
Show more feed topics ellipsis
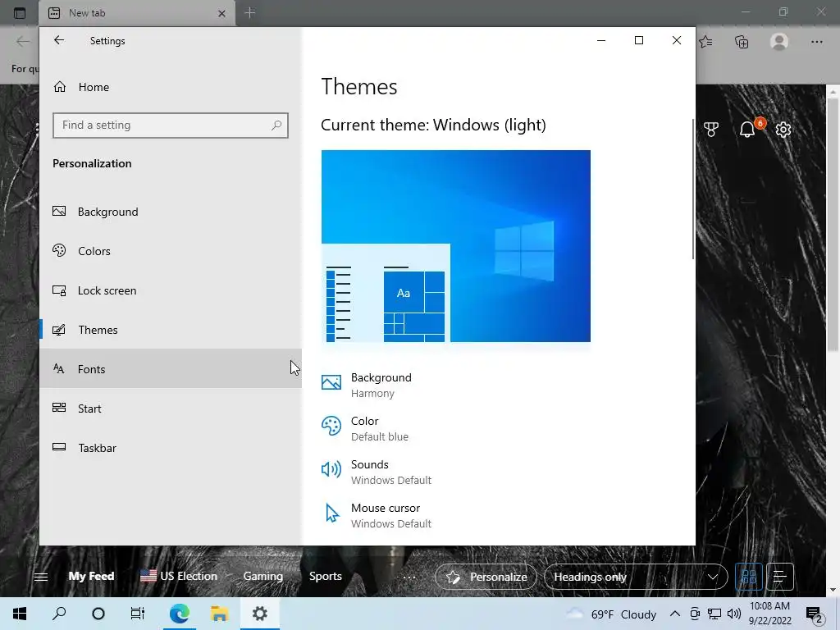click(409, 577)
